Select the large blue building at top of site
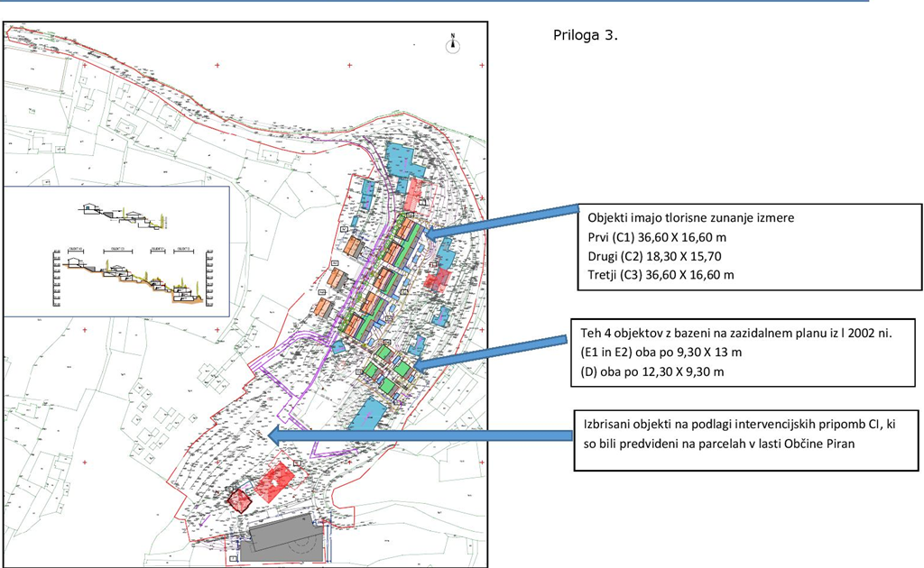 tap(405, 160)
